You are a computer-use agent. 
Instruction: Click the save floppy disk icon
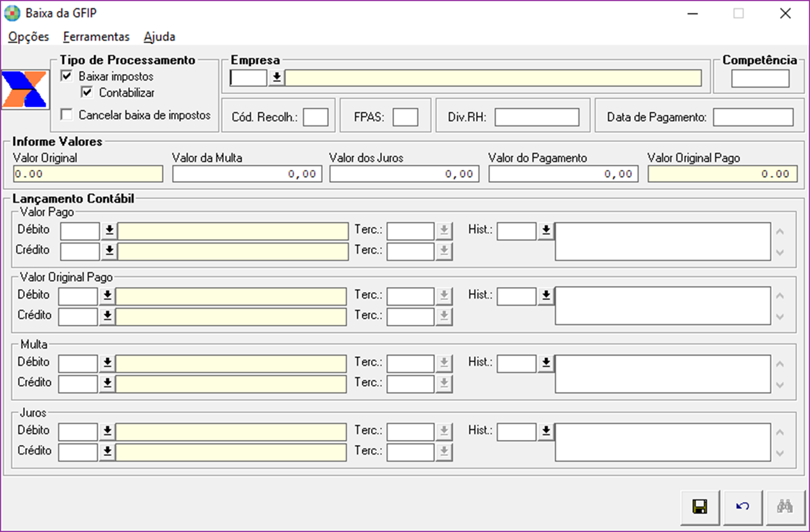pyautogui.click(x=699, y=507)
